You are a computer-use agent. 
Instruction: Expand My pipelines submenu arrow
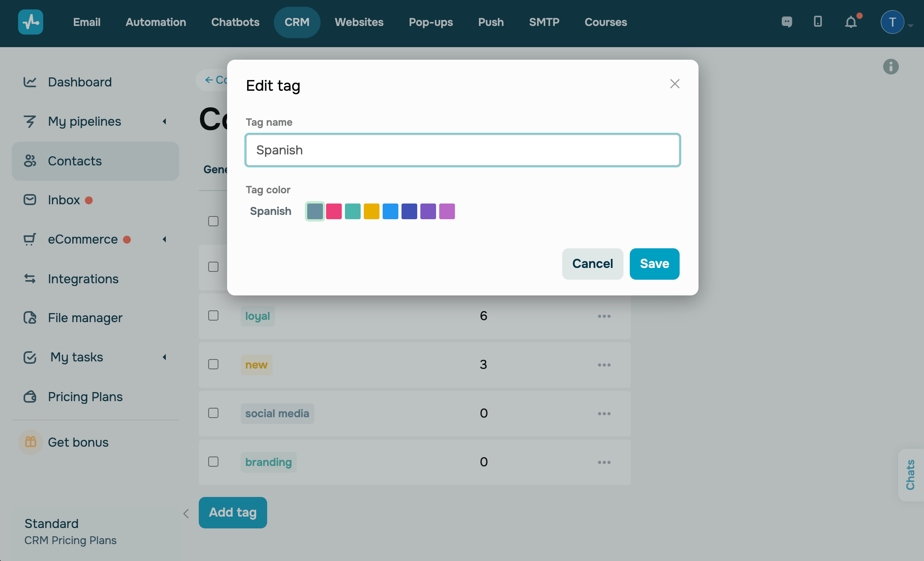[x=165, y=121]
